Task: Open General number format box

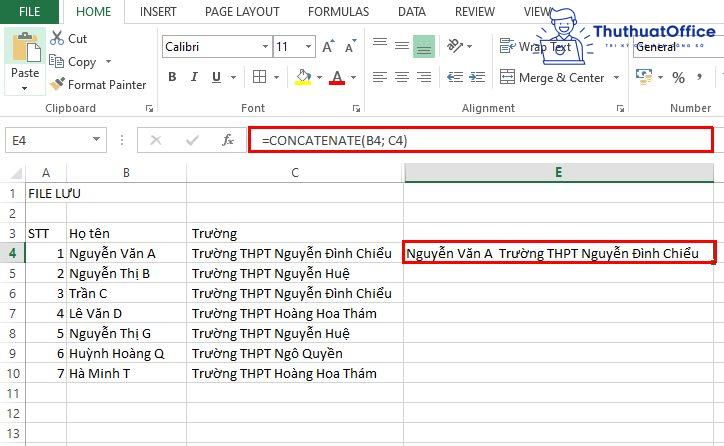Action: (678, 47)
